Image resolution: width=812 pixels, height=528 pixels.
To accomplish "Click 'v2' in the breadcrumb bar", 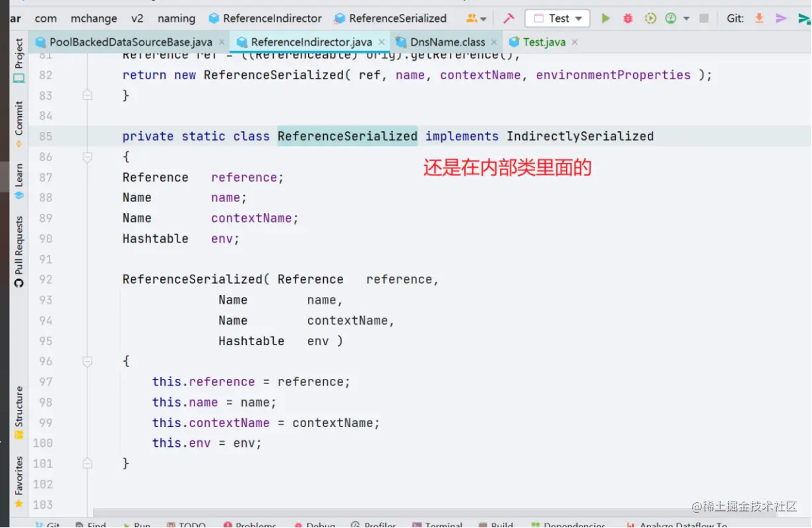I will click(137, 18).
